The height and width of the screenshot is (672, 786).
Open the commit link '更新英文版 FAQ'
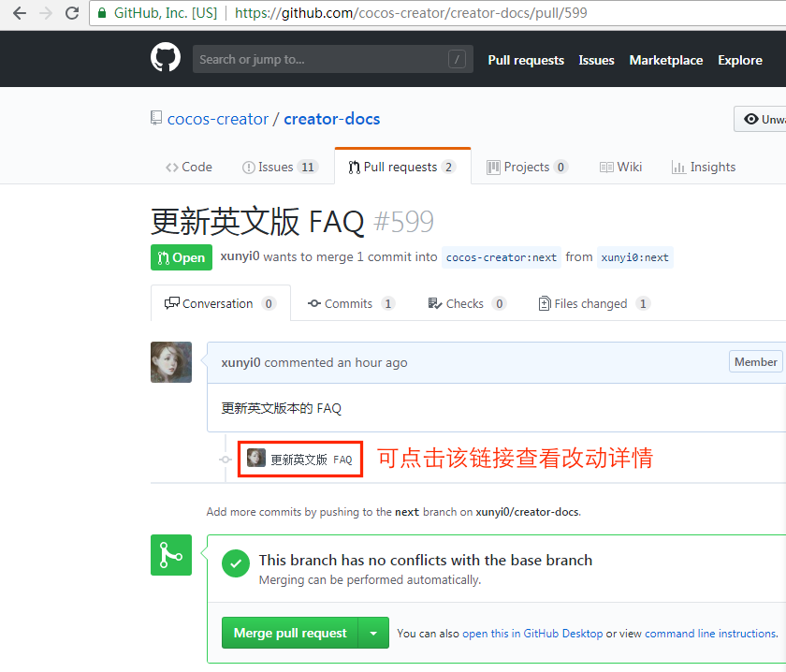312,460
